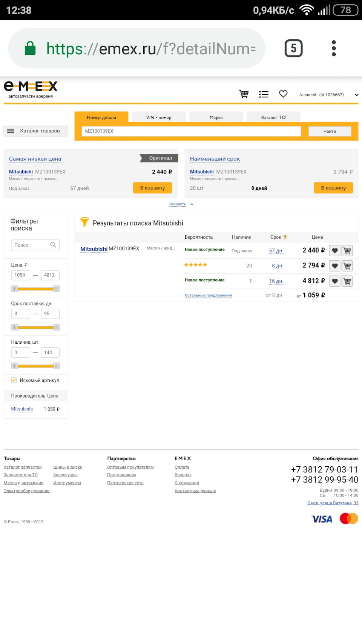
Task: Click В корзину for lowest price offer
Action: (152, 188)
